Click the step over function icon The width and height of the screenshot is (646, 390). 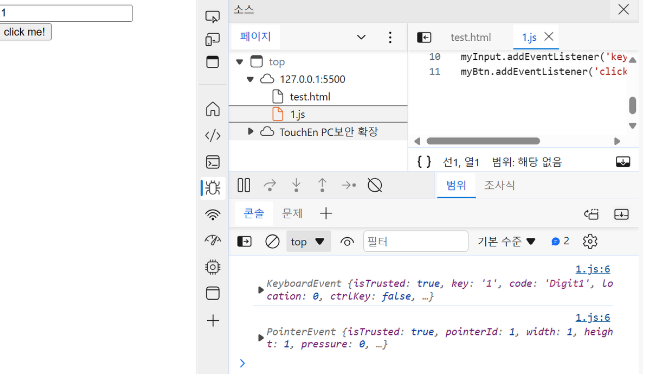pyautogui.click(x=270, y=185)
